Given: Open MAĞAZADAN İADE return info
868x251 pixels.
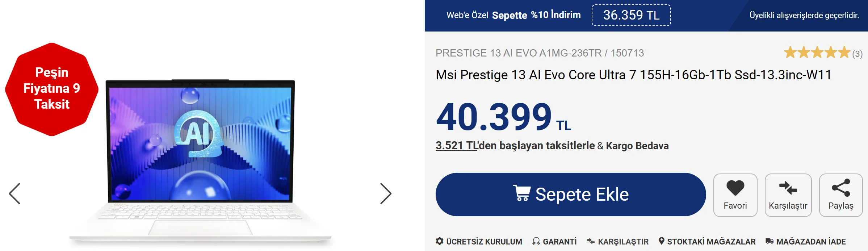Looking at the screenshot, I should point(811,242).
